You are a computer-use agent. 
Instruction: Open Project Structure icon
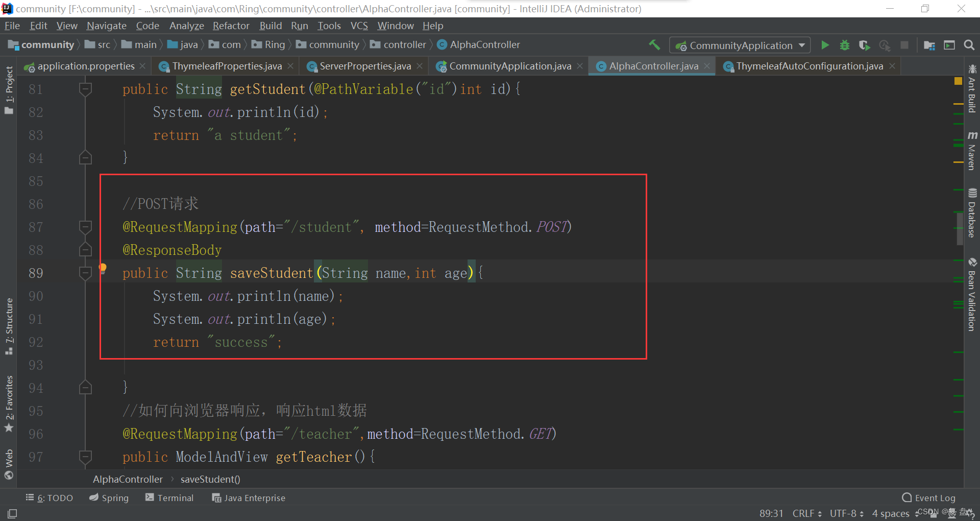(x=929, y=45)
